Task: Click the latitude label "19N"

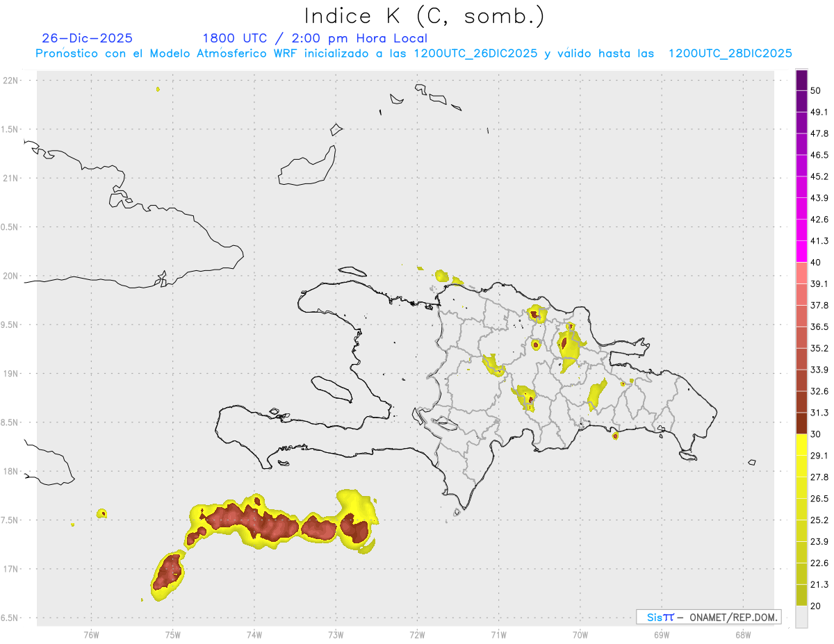Action: pos(10,373)
